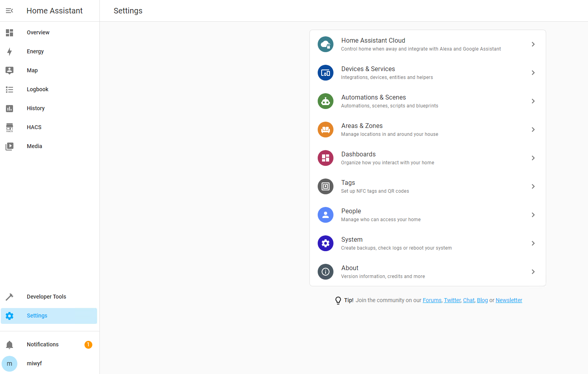
Task: Collapse the sidebar using the menu icon
Action: point(9,11)
